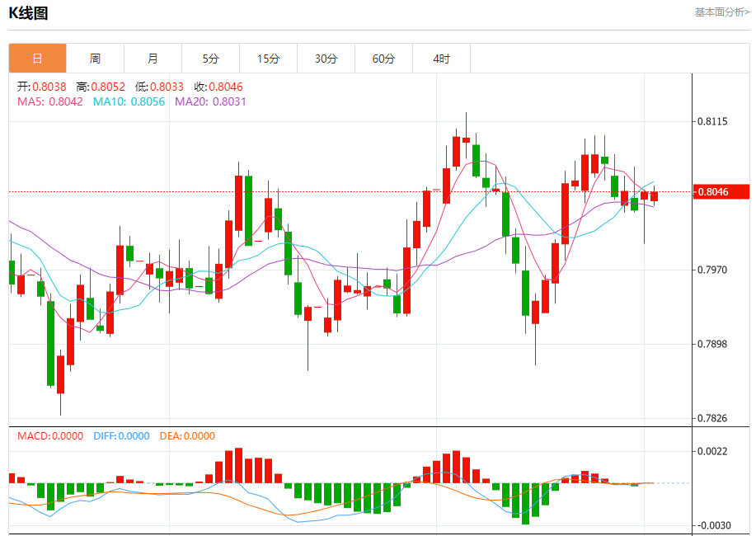Open the 4时 interval tab
This screenshot has width=756, height=536.
(441, 59)
